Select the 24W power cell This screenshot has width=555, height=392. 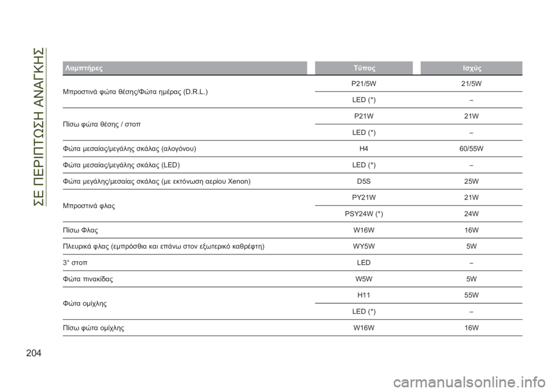(472, 214)
